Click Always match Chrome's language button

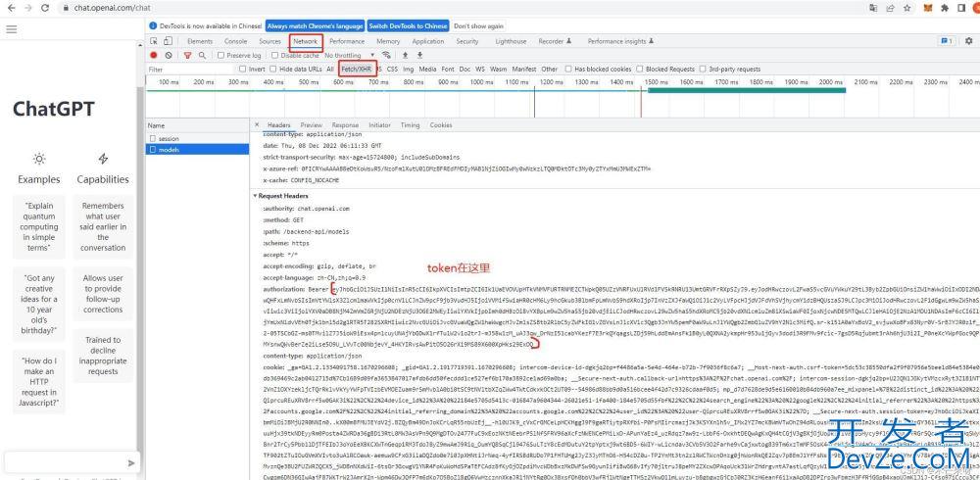tap(315, 26)
